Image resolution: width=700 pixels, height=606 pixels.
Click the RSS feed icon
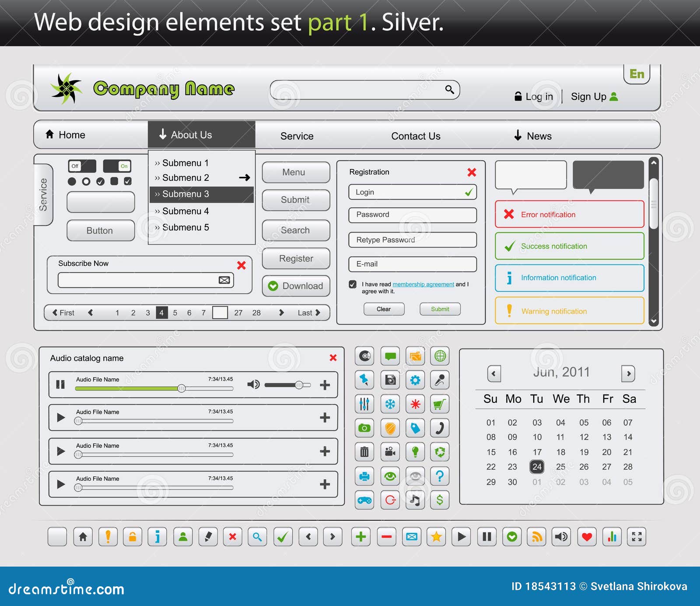537,536
